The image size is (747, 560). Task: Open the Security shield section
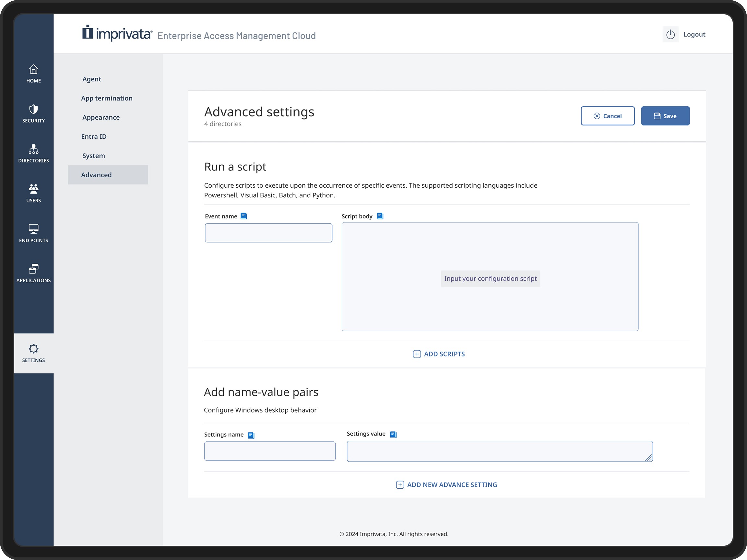33,113
